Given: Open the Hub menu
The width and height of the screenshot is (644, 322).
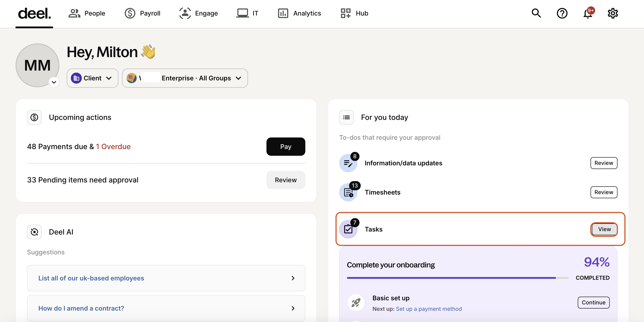Looking at the screenshot, I should [354, 13].
